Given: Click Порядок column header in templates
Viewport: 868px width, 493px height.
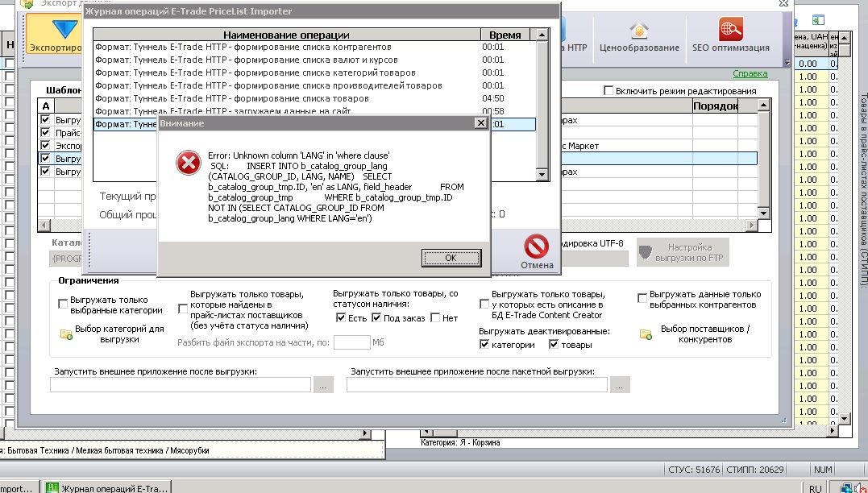Looking at the screenshot, I should [x=715, y=106].
